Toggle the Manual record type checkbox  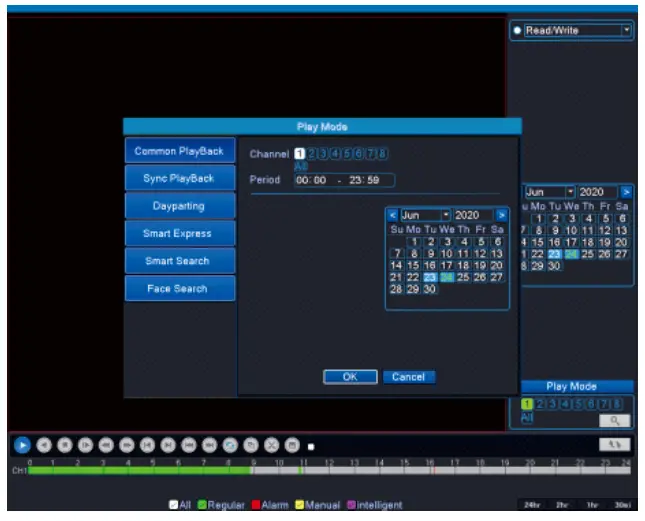[299, 505]
